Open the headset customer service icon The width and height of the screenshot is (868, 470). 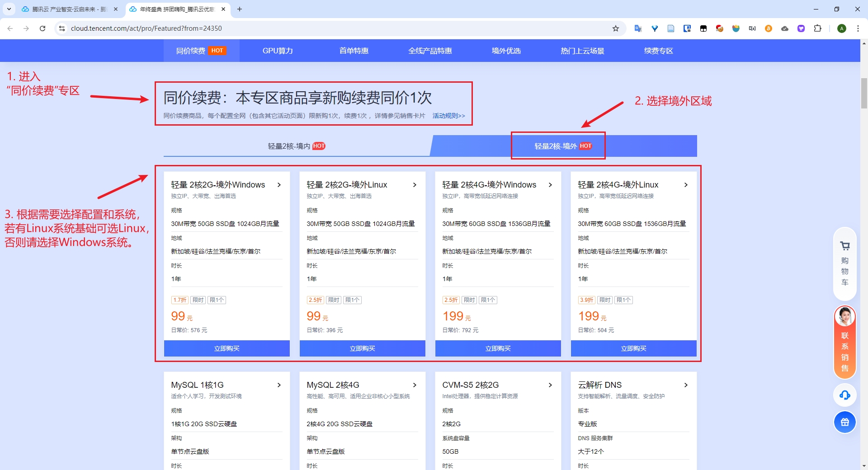(845, 395)
